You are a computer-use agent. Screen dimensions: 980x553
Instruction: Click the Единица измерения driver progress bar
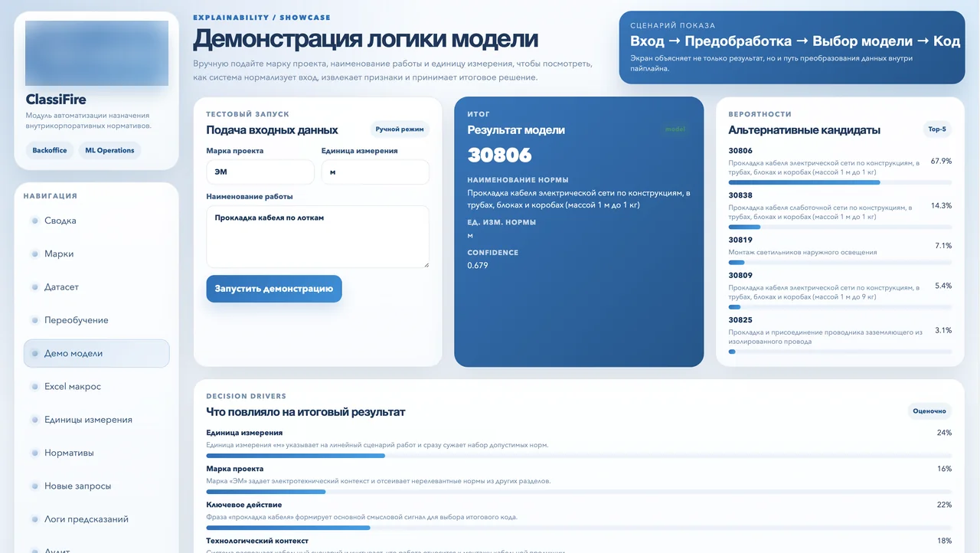click(x=579, y=456)
